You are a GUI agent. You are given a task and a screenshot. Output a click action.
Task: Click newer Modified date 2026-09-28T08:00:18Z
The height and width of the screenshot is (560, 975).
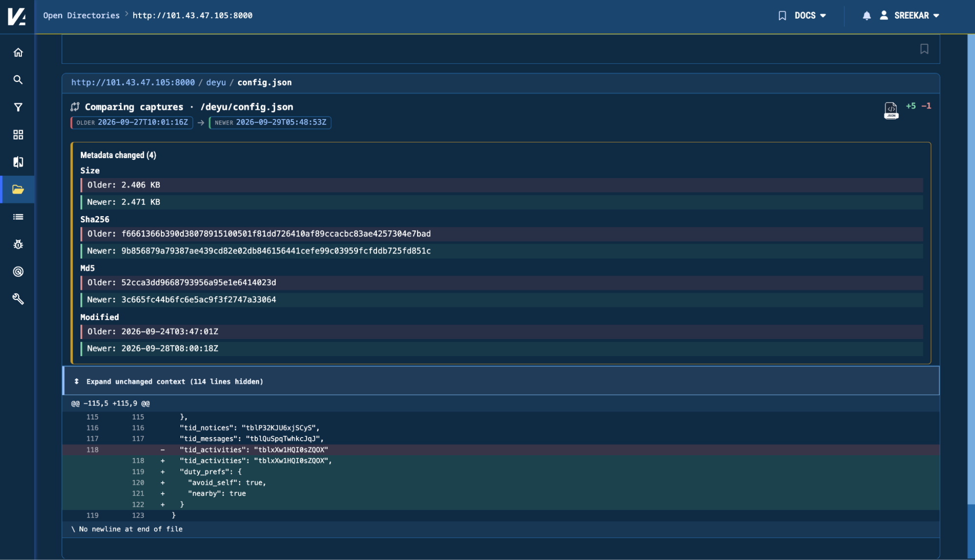pos(502,349)
